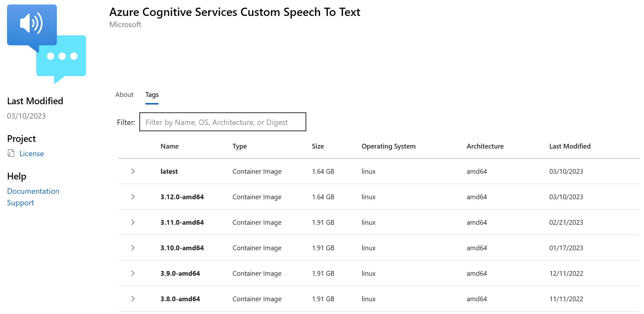Open the Support link
The height and width of the screenshot is (314, 644).
tap(20, 202)
